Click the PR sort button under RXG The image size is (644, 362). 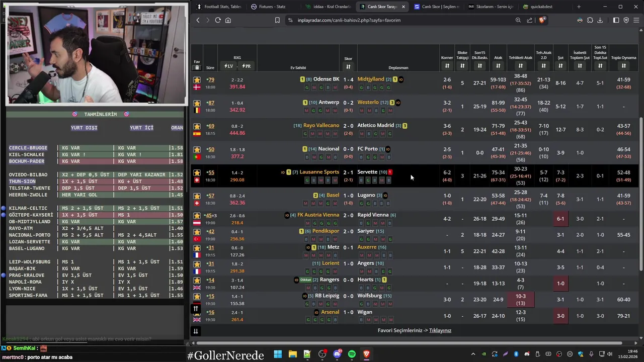click(246, 66)
